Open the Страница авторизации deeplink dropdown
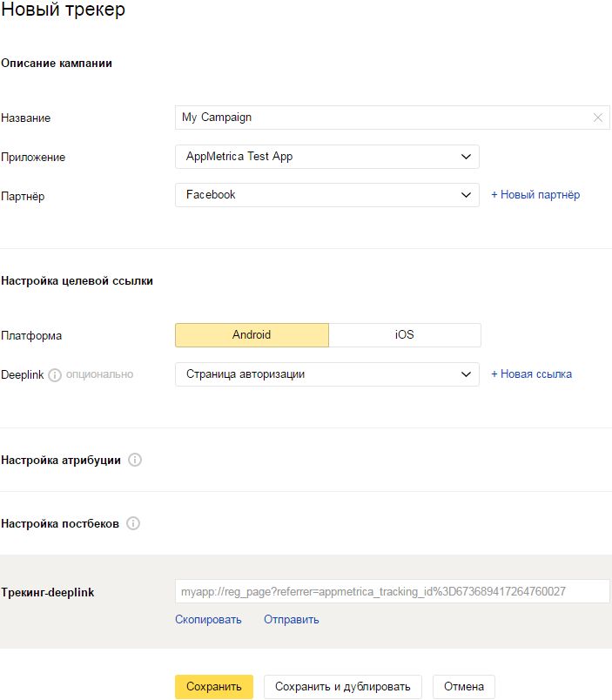The height and width of the screenshot is (700, 612). 326,374
